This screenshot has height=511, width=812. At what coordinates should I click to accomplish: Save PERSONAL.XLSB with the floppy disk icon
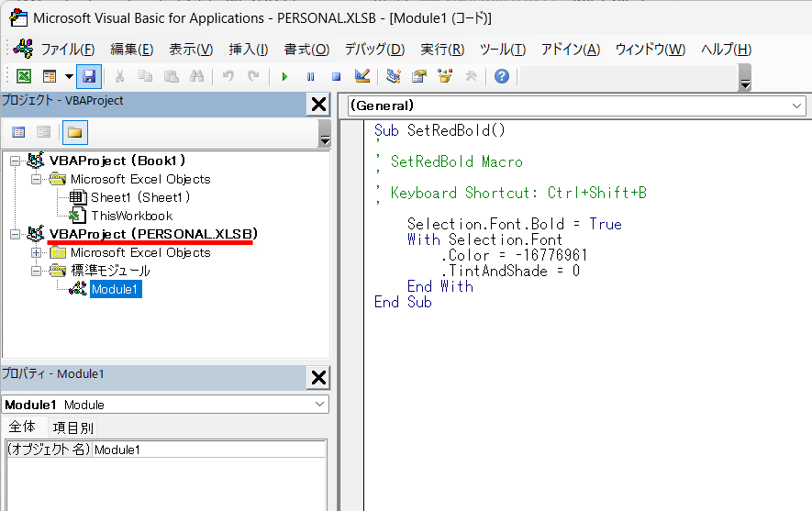click(x=89, y=77)
